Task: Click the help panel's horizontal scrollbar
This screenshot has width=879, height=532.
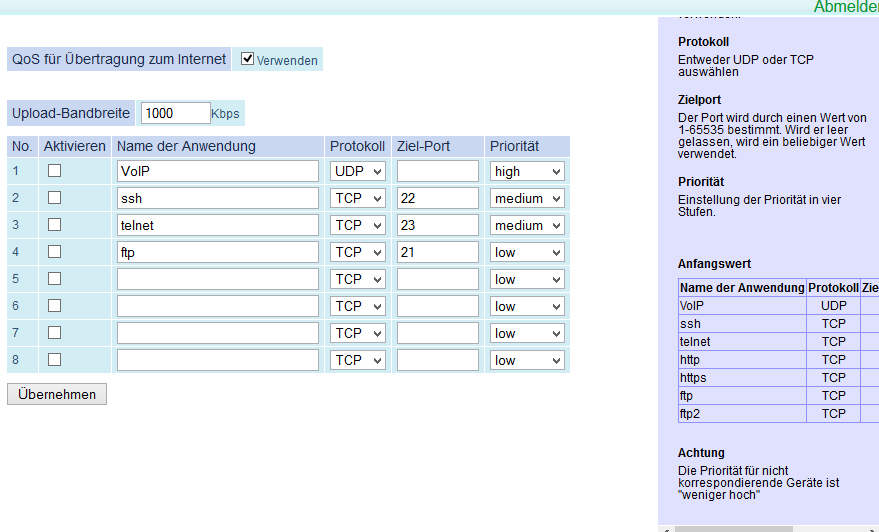Action: [733, 528]
